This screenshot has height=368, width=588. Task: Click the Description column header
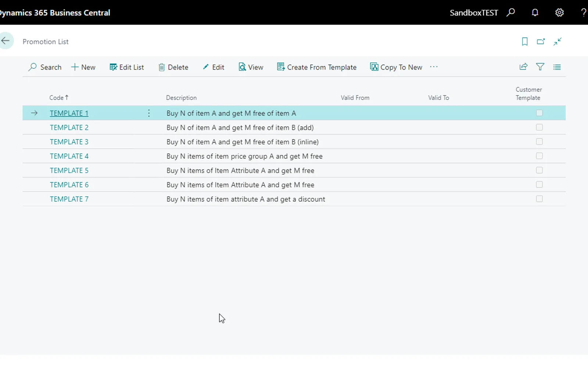tap(181, 98)
